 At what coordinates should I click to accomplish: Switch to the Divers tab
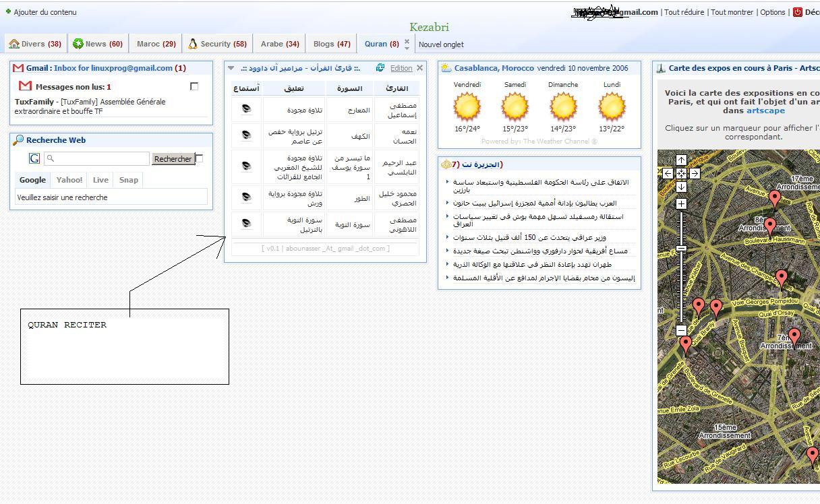click(x=35, y=44)
